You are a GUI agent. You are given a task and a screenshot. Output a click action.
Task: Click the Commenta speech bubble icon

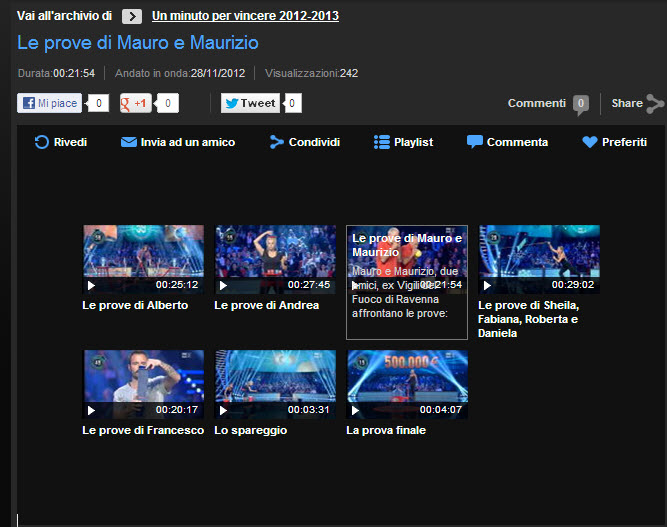475,142
